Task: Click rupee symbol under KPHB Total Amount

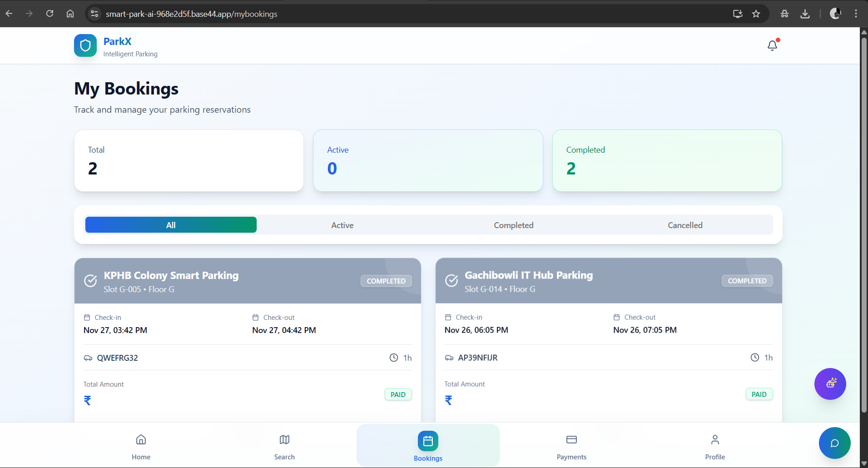Action: [87, 400]
